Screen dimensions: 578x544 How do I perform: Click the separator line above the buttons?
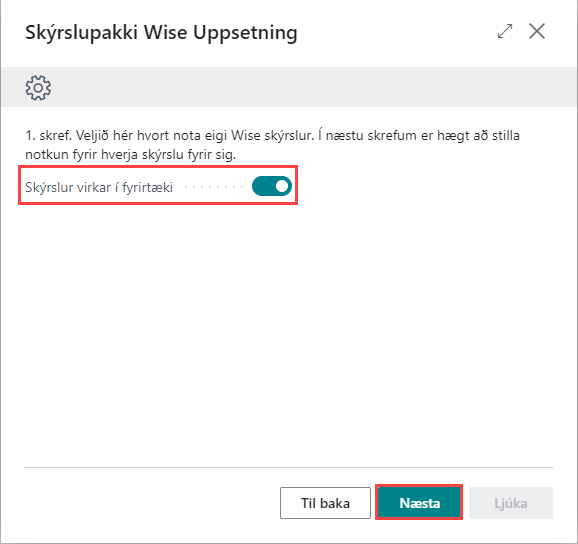(289, 467)
